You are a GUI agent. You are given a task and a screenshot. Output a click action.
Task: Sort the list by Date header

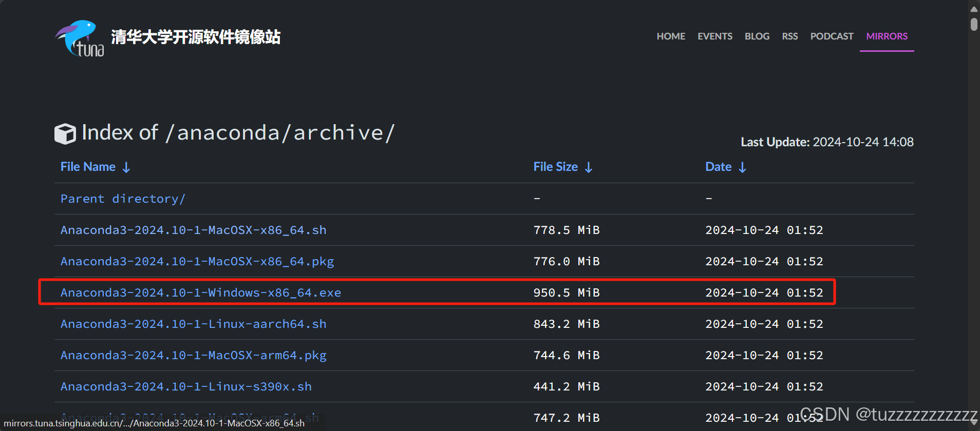[x=718, y=167]
